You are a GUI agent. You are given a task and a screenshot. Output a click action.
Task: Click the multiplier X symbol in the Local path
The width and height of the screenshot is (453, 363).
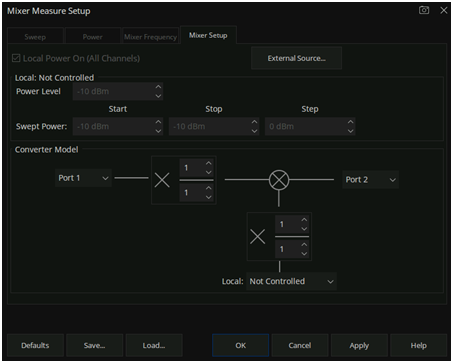[258, 236]
